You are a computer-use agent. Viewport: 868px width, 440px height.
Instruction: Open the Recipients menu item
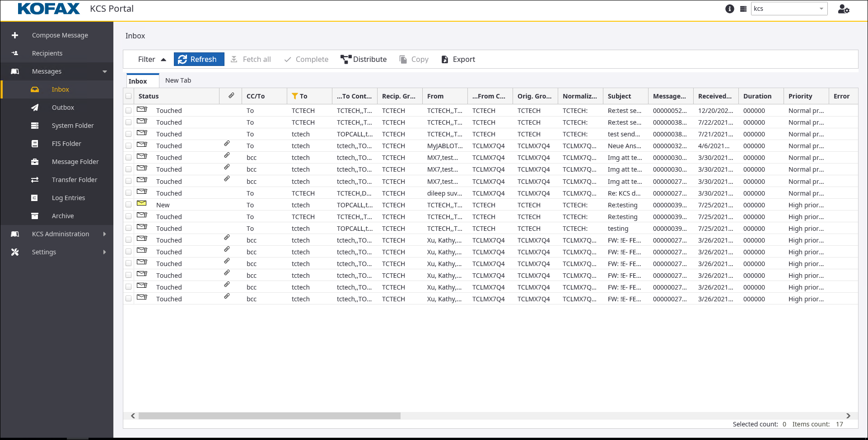click(x=57, y=53)
